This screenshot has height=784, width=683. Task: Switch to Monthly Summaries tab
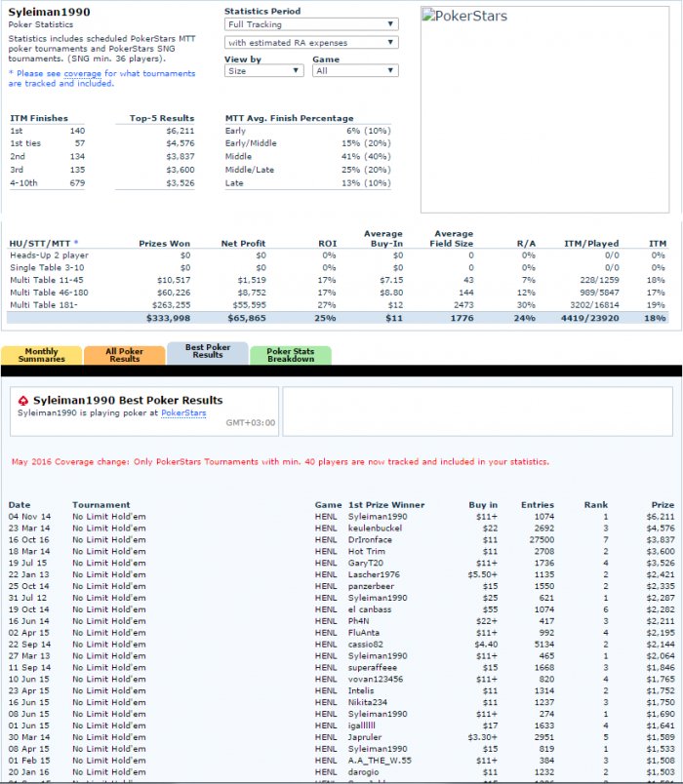[x=42, y=355]
